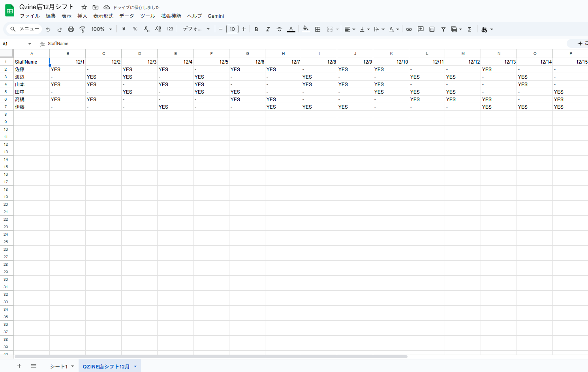Toggle italic formatting
The image size is (588, 372).
[268, 29]
